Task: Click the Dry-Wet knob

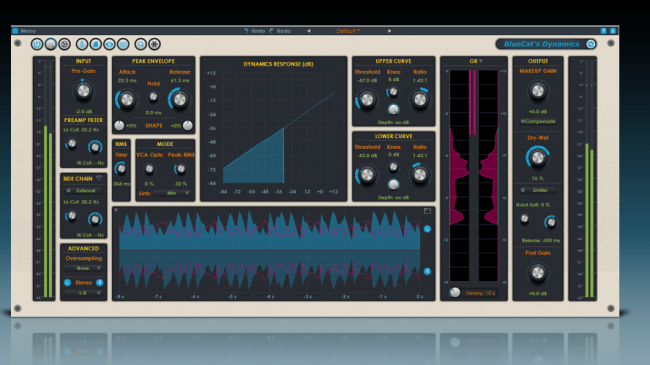Action: 538,158
